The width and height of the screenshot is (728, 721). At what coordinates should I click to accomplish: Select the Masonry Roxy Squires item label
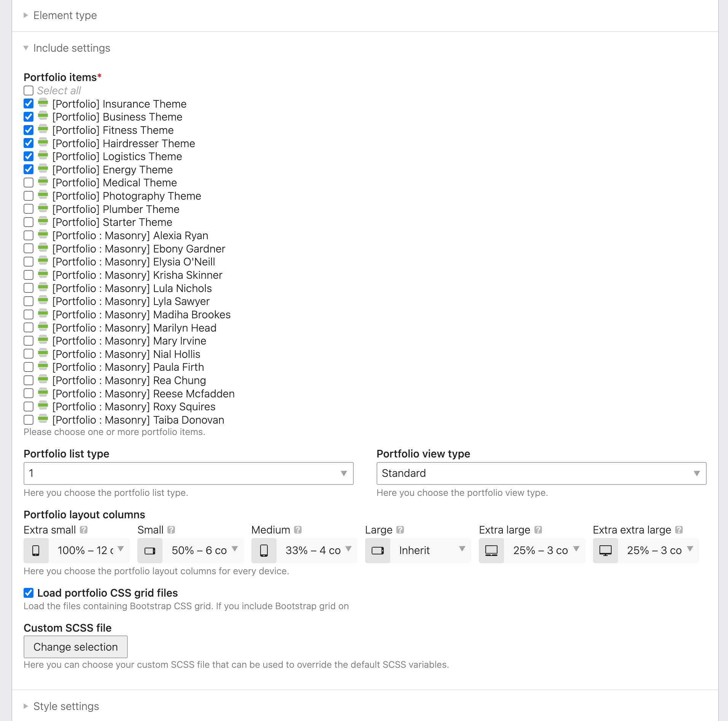[x=134, y=407]
